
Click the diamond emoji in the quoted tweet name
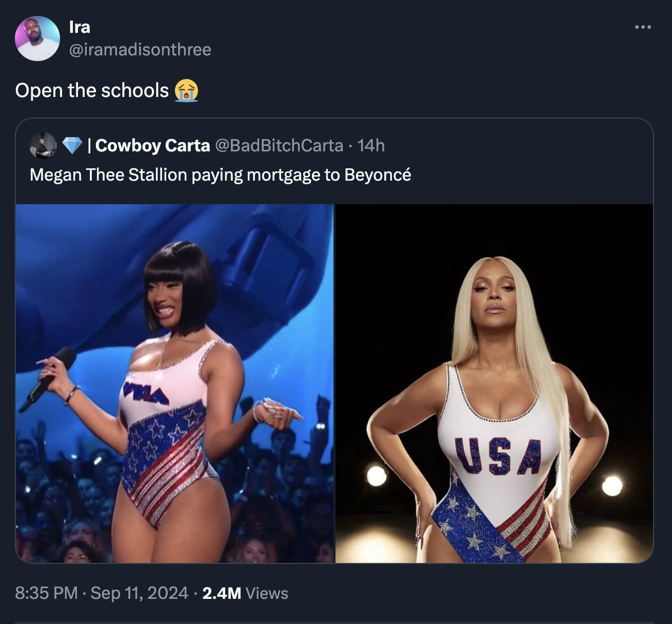(x=73, y=146)
